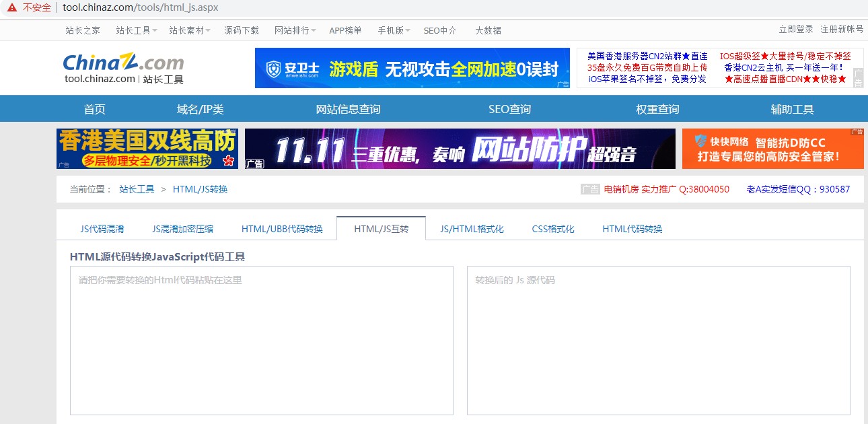The image size is (868, 424).
Task: Click the 11.11 网站防护 banner ad
Action: pos(460,149)
